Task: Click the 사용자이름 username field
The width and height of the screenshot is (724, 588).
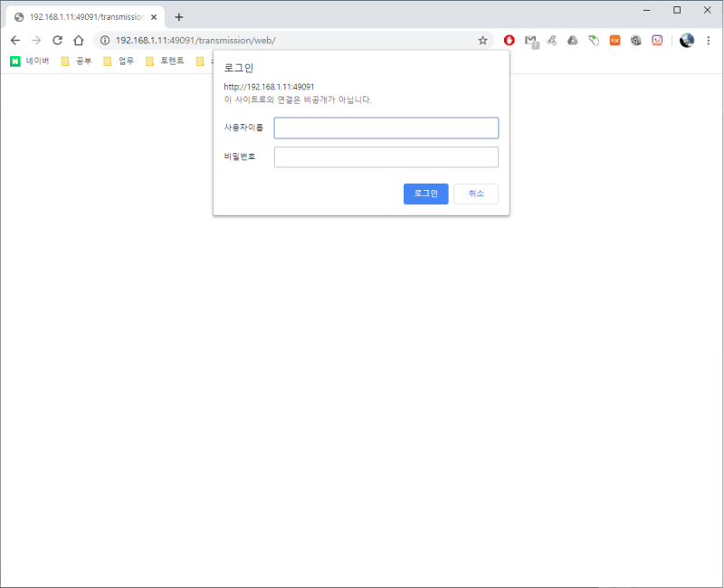Action: [386, 128]
